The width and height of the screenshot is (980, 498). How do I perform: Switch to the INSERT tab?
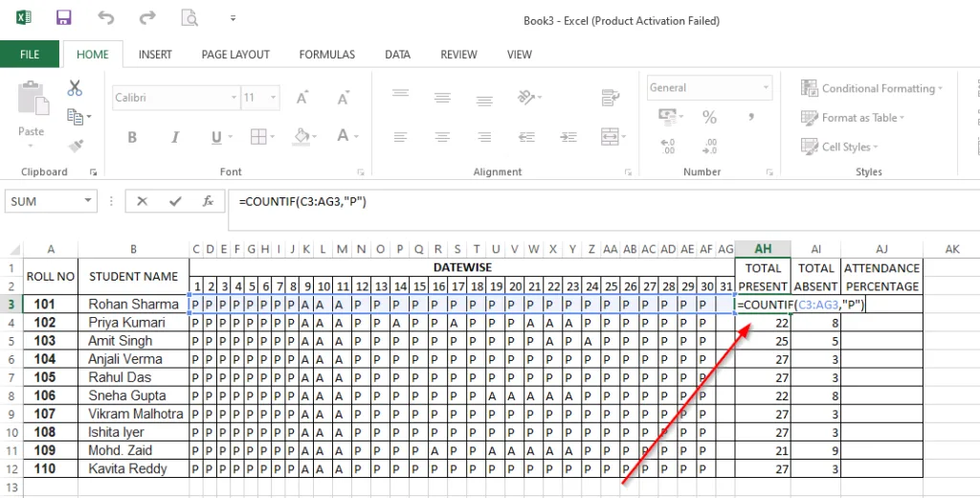pos(155,55)
